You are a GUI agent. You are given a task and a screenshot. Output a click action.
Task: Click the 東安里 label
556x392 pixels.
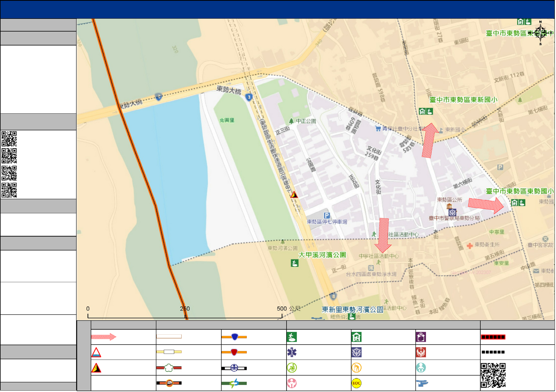tap(502, 264)
